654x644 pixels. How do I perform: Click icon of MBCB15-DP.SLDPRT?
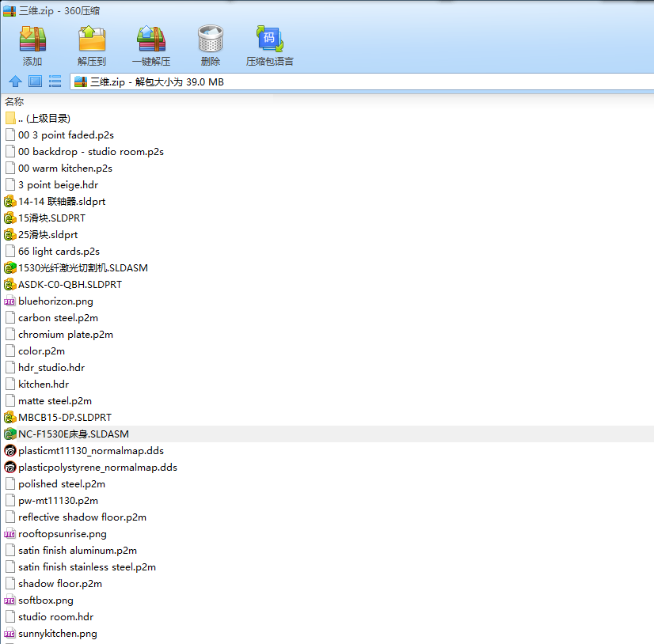[10, 417]
